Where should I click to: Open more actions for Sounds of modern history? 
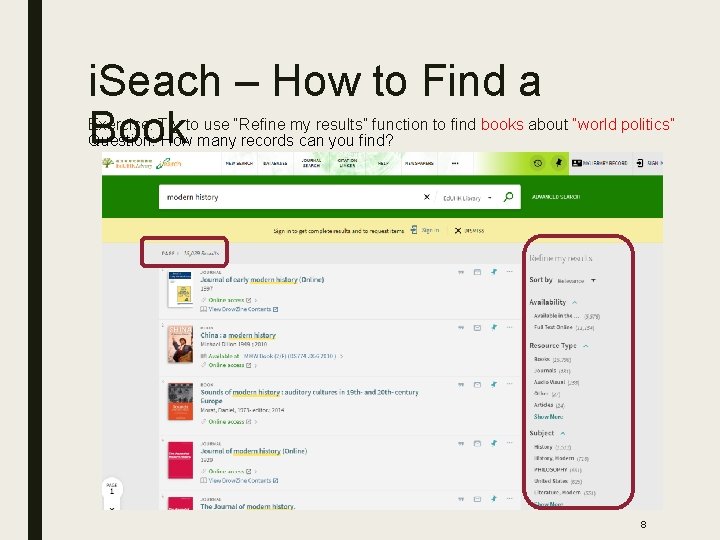509,384
